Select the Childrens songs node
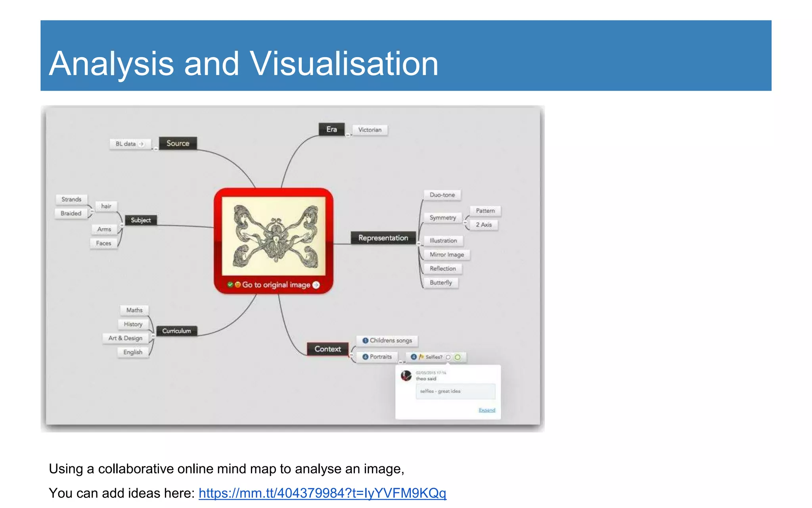 click(387, 341)
